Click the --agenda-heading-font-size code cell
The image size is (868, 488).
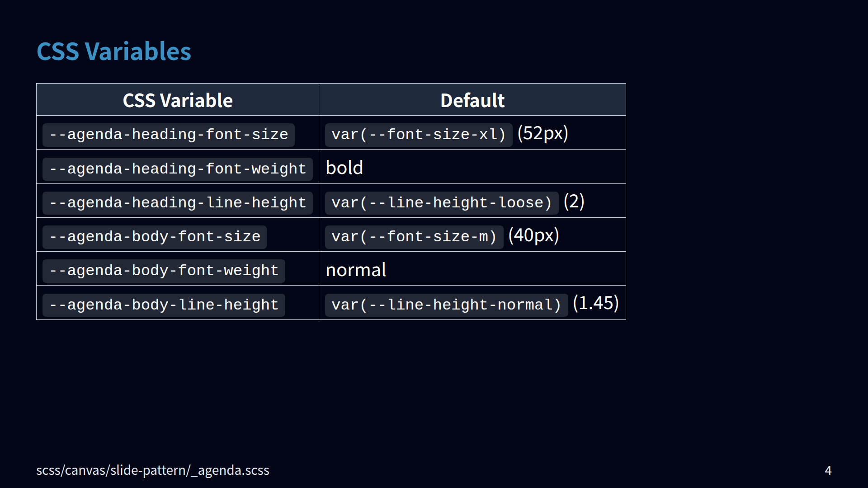pos(168,135)
